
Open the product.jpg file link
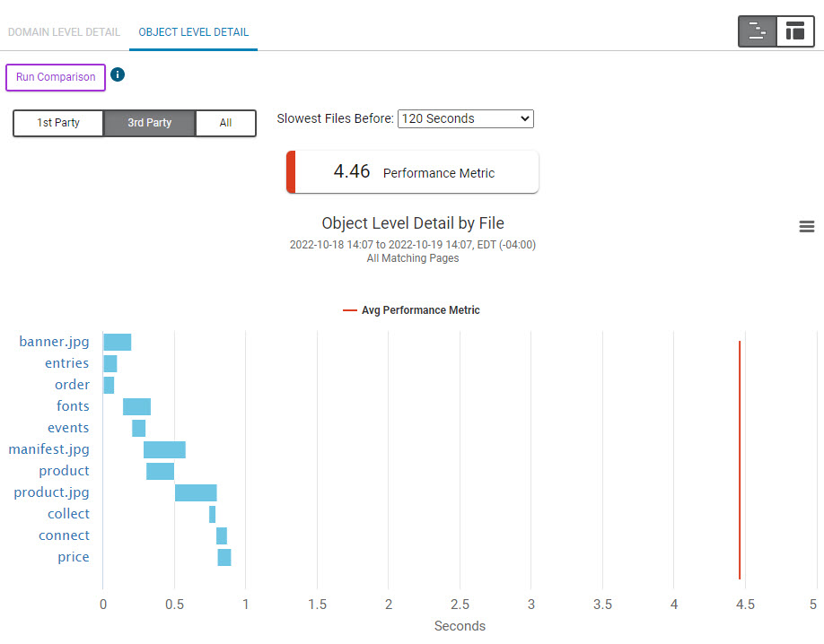[51, 492]
